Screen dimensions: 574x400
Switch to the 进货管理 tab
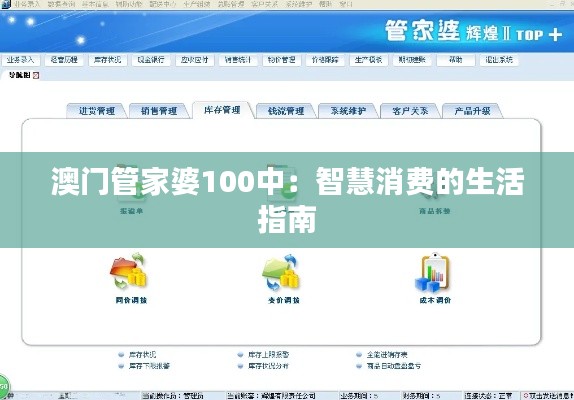pyautogui.click(x=97, y=111)
